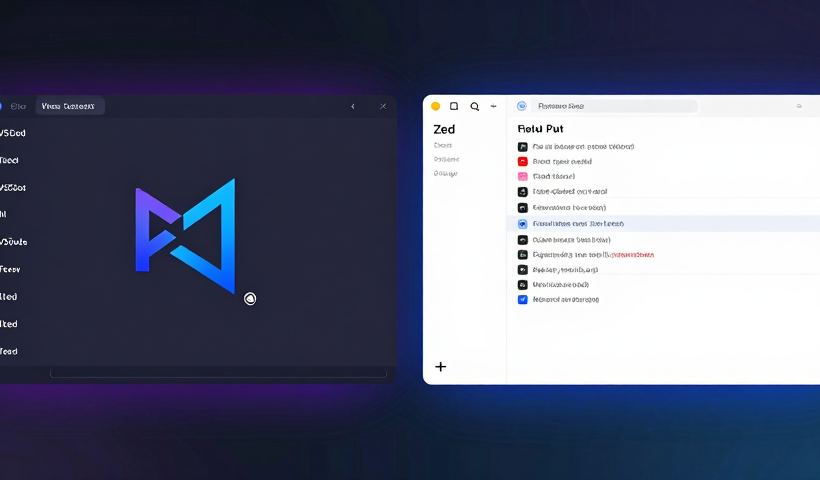Screen dimensions: 820x480
Task: Click the blue circular icon left of the search field
Action: 521,106
